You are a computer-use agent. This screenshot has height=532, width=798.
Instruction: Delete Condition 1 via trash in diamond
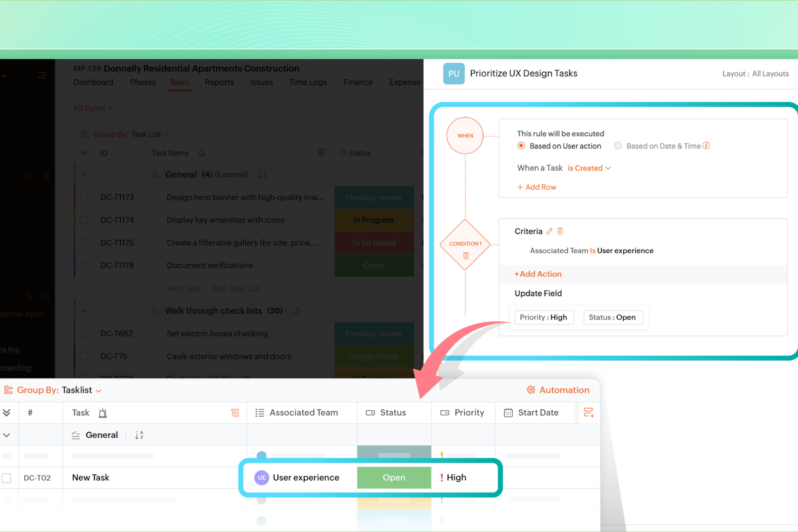tap(466, 255)
